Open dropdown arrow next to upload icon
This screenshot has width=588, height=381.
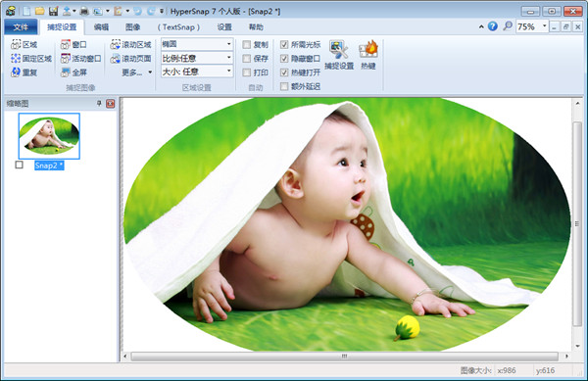pos(74,11)
